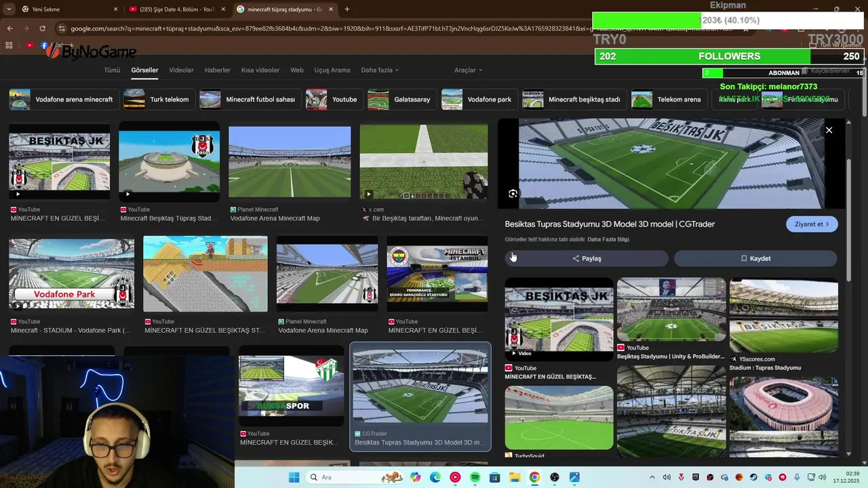This screenshot has height=488, width=868.
Task: Open the Daha Fazla Bilgi link
Action: pyautogui.click(x=608, y=239)
